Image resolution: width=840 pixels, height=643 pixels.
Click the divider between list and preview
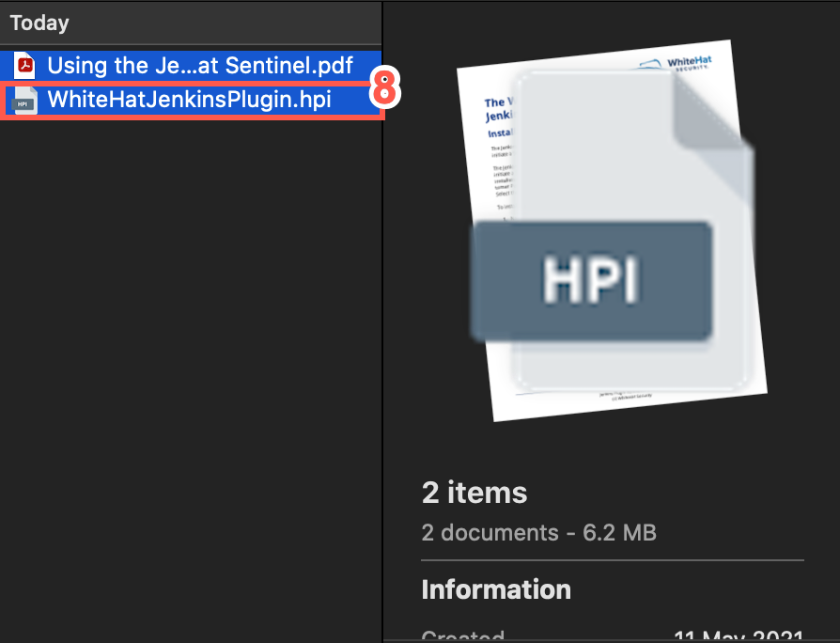click(383, 376)
